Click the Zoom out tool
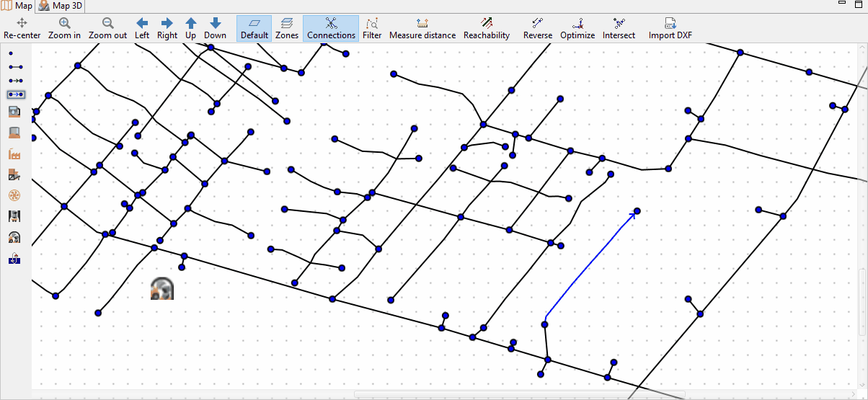Screen dimensions: 868x400 108,29
